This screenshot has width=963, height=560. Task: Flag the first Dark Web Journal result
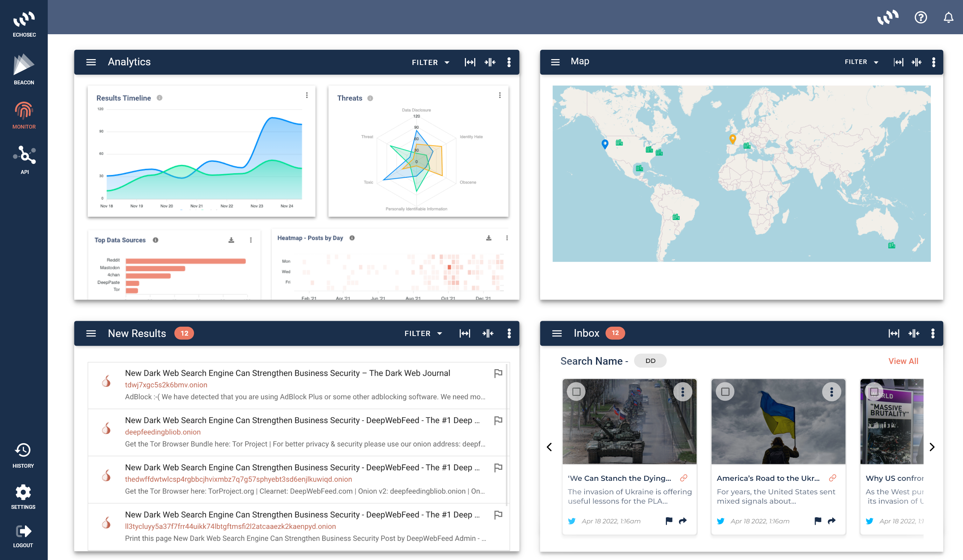498,373
